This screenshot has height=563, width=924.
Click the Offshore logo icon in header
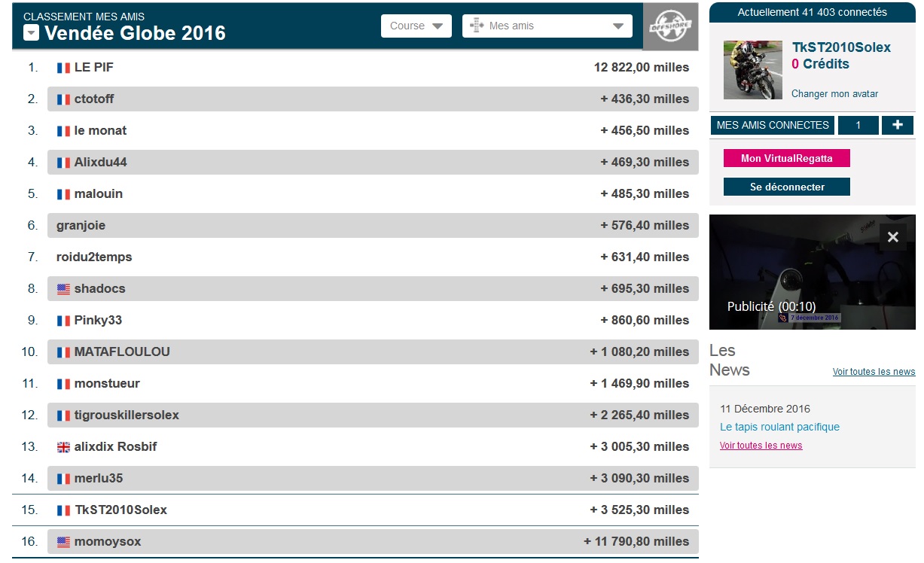tap(670, 26)
